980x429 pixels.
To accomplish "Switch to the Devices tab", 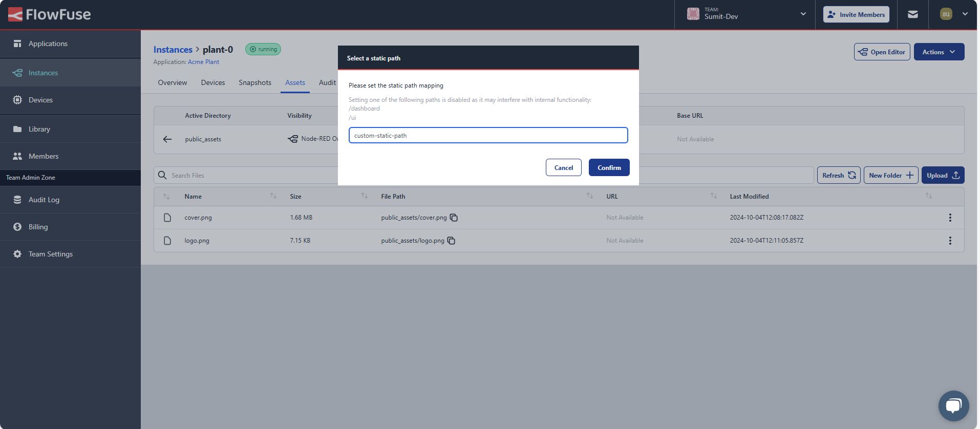I will tap(213, 82).
